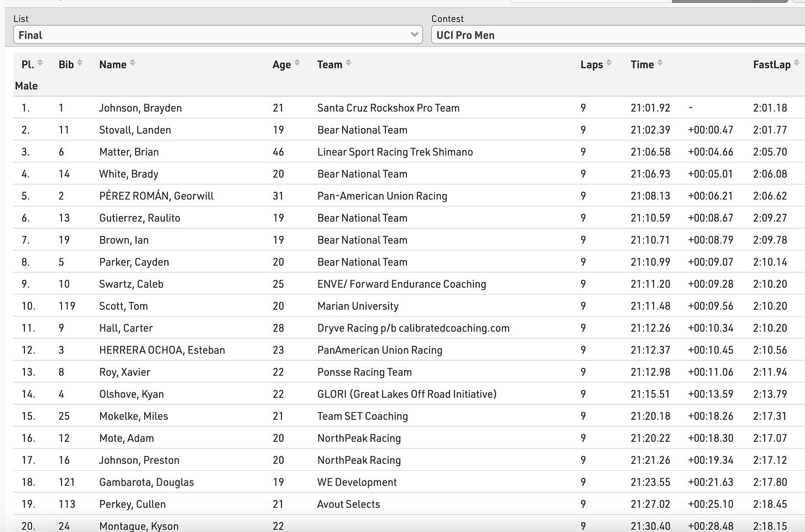Click the Team column header label
This screenshot has width=805, height=532.
(330, 65)
